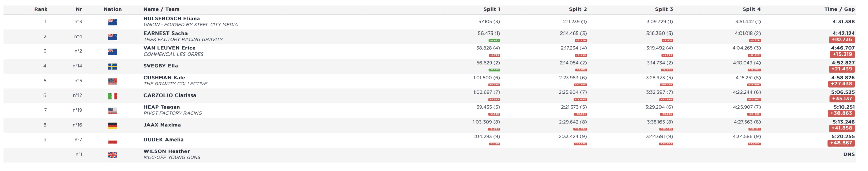Viewport: 868px width, 171px height.
Task: Click the DNS status for WILSON Heather
Action: pyautogui.click(x=849, y=154)
